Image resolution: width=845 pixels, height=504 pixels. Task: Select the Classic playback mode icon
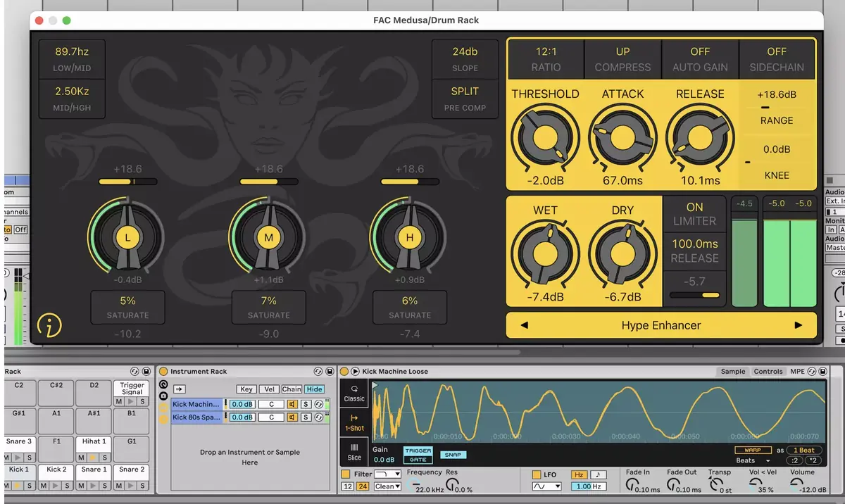pos(354,393)
